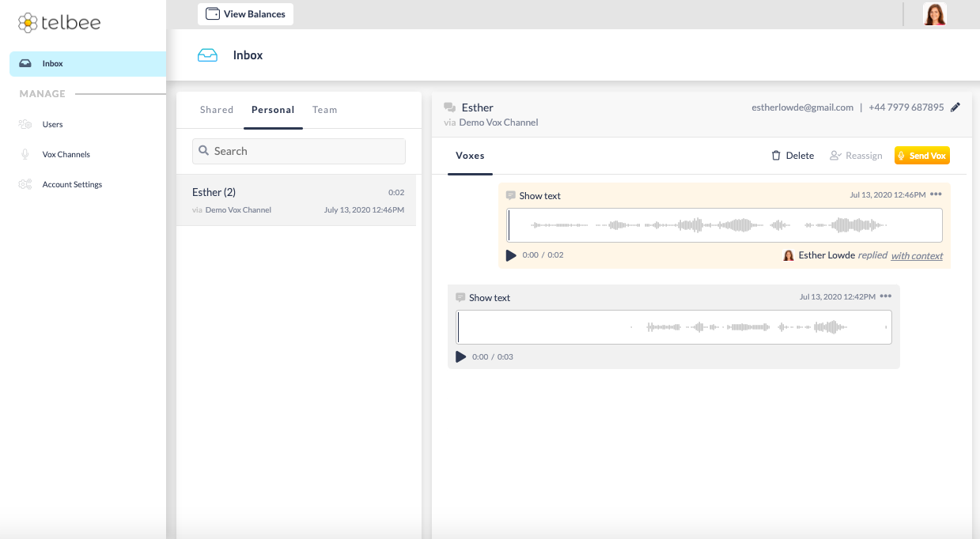Click the telbee logo icon

click(28, 22)
